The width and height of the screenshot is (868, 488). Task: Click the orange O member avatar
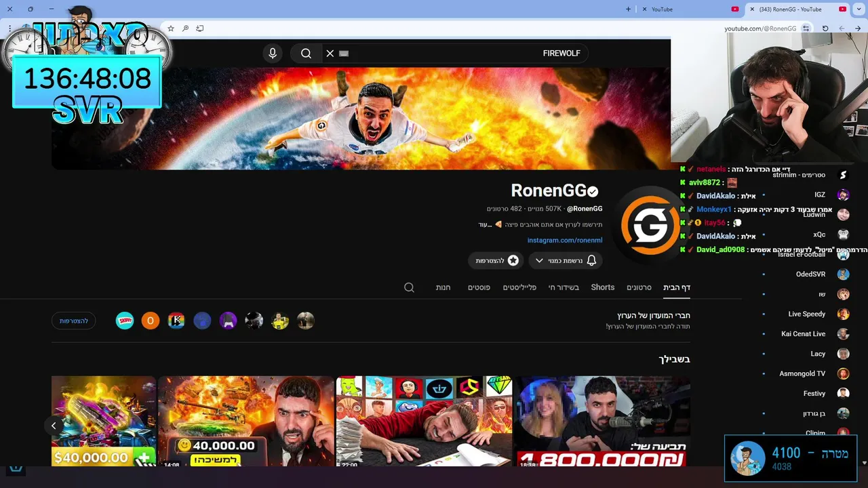[151, 321]
